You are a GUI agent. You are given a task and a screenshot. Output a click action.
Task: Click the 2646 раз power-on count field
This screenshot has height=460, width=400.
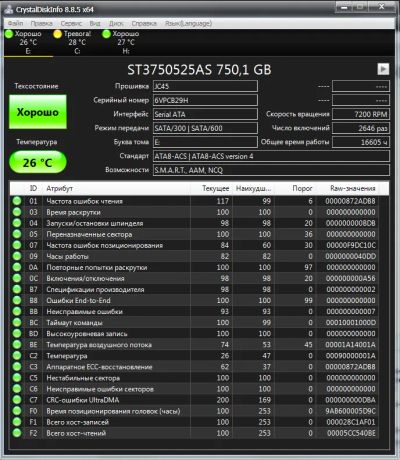tap(361, 128)
